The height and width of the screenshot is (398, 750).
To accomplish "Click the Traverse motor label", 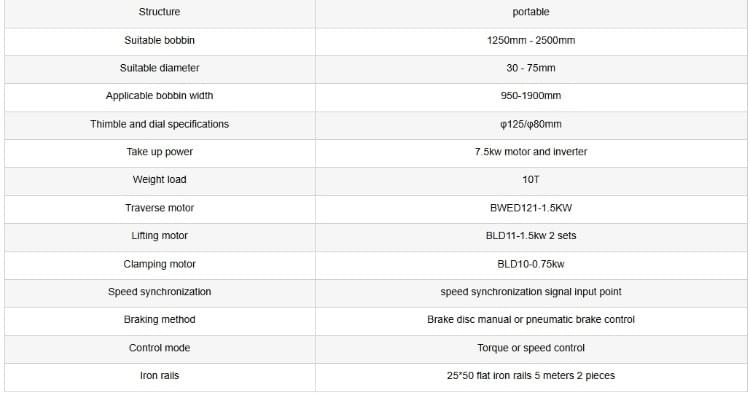I will (x=160, y=208).
